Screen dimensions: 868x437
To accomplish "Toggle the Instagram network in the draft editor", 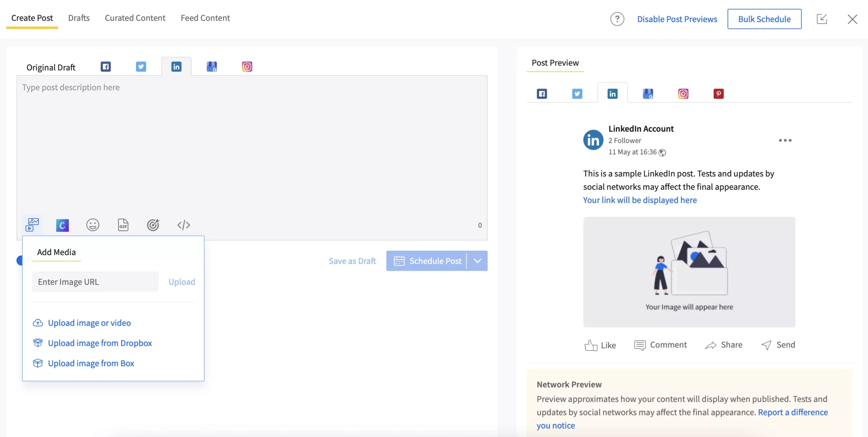I will click(x=247, y=66).
